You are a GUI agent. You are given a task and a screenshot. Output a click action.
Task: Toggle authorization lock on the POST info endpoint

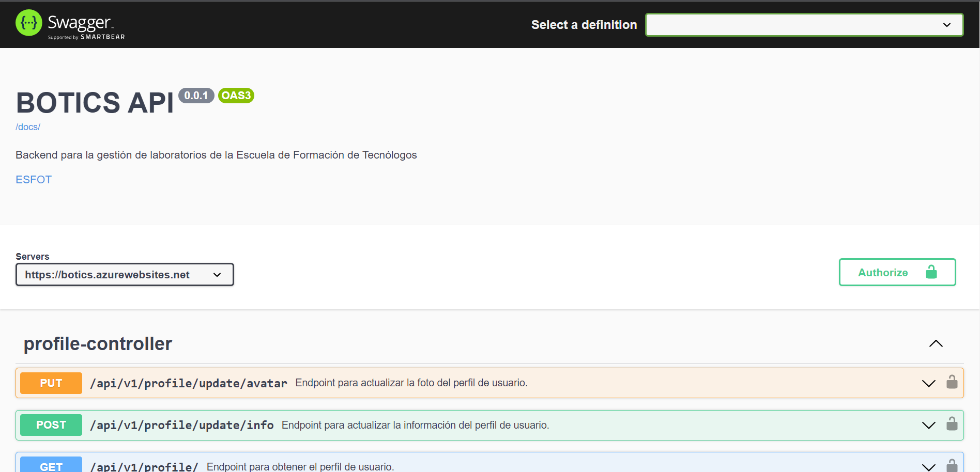coord(953,424)
